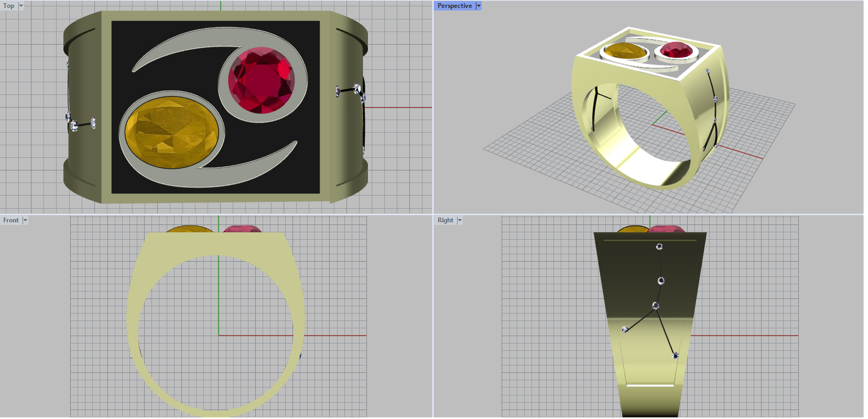Viewport: 868px width, 419px height.
Task: Select the red round gem in Top view
Action: pyautogui.click(x=261, y=80)
